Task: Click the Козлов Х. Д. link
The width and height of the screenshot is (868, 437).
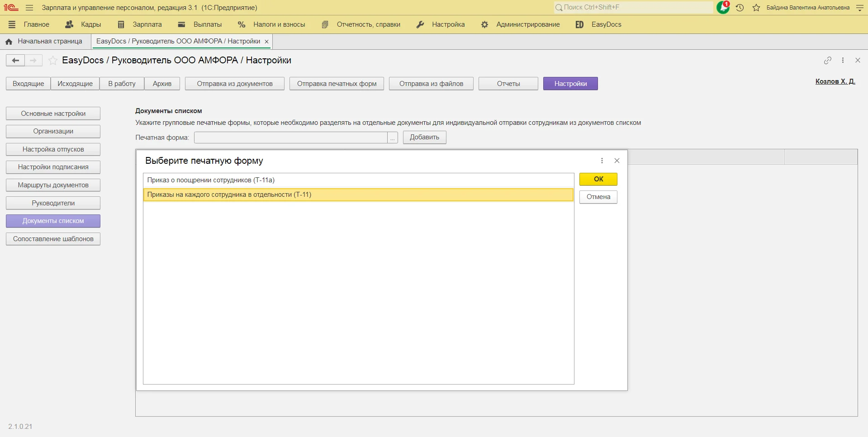Action: pyautogui.click(x=835, y=81)
